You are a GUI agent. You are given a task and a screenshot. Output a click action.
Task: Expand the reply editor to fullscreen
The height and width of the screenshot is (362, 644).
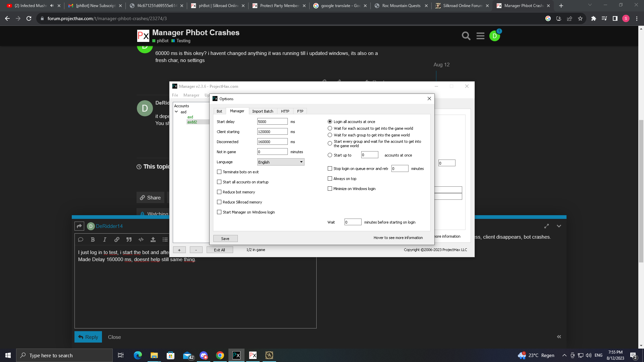coord(546,226)
